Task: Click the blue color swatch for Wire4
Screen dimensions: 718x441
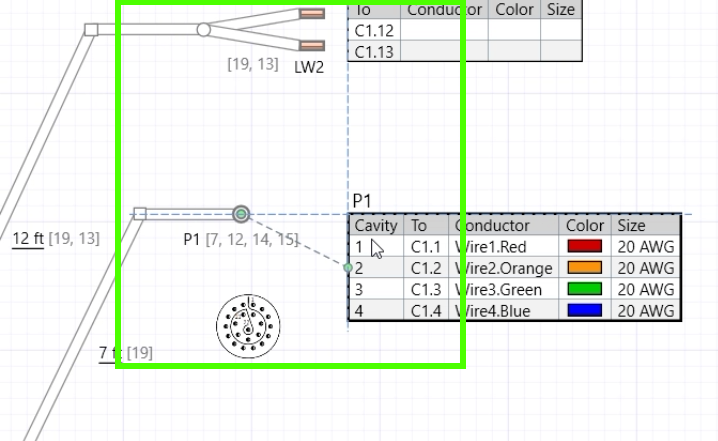Action: [585, 310]
